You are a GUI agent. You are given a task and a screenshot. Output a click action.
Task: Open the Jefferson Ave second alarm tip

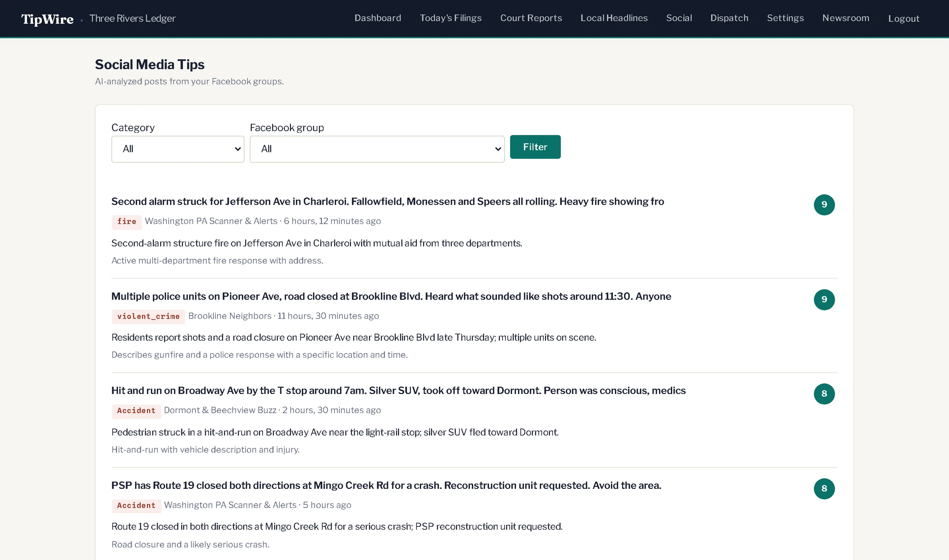tap(388, 202)
